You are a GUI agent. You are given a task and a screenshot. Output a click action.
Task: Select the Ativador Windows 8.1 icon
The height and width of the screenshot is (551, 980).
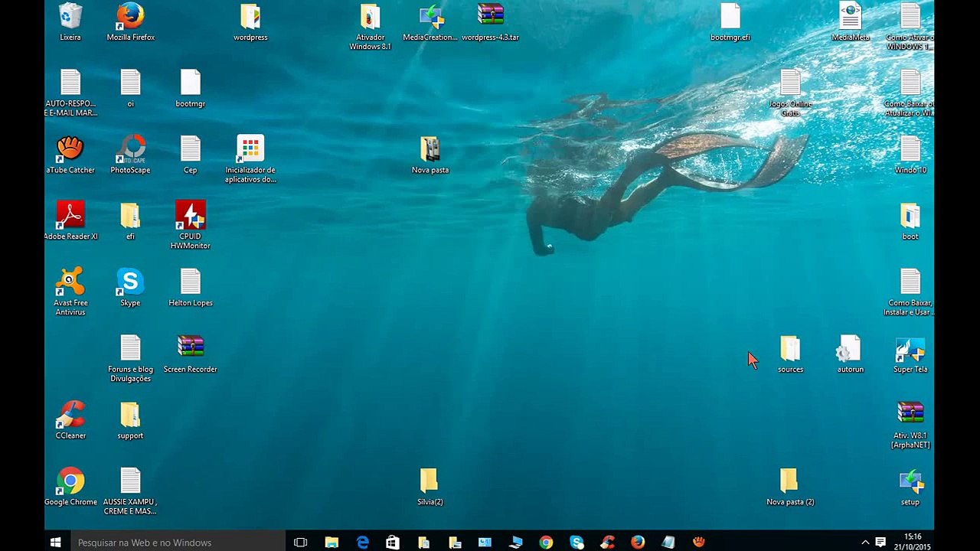370,26
